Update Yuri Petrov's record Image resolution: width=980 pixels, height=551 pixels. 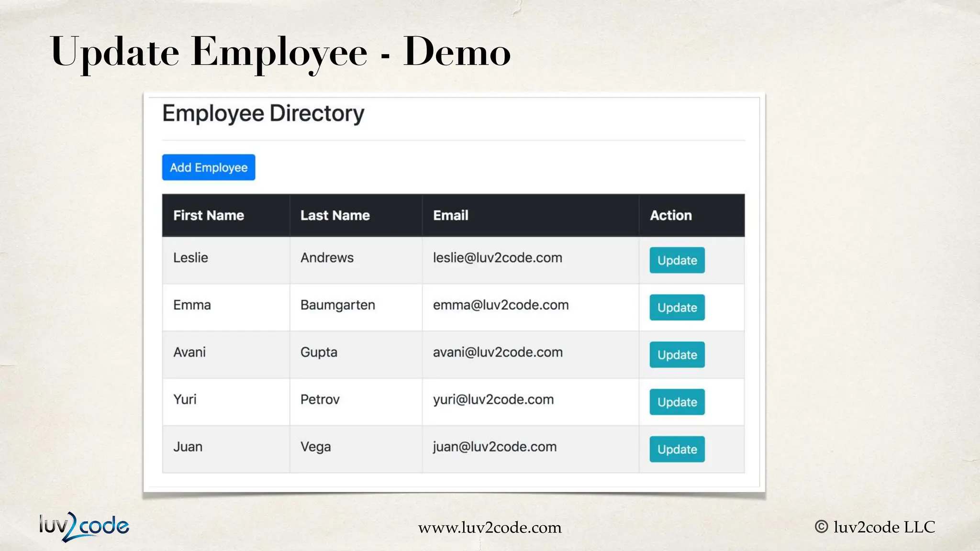pos(677,402)
